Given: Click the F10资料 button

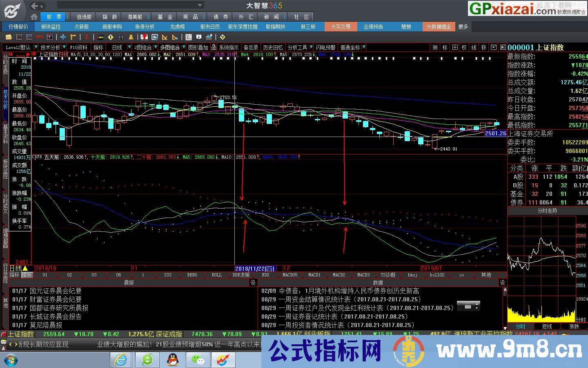Looking at the screenshot, I should [79, 47].
